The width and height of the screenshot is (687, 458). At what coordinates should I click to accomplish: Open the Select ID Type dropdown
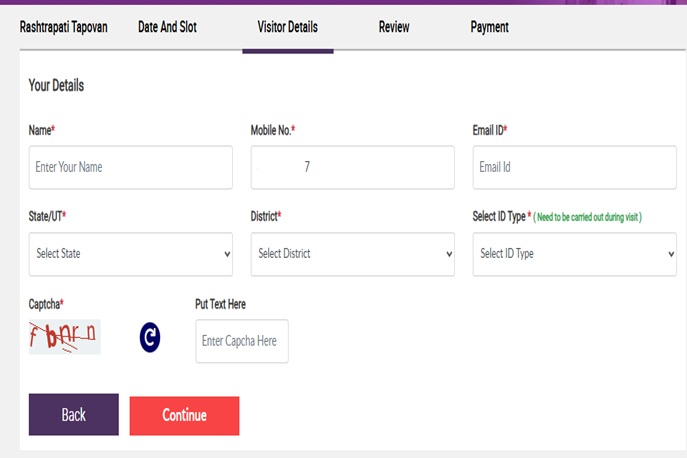[x=574, y=254]
